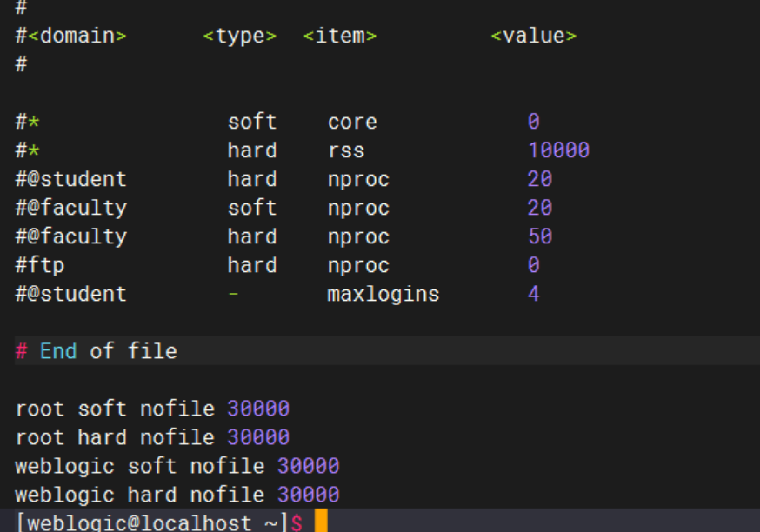Image resolution: width=760 pixels, height=532 pixels.
Task: Click the maxlogins item text
Action: coord(383,294)
